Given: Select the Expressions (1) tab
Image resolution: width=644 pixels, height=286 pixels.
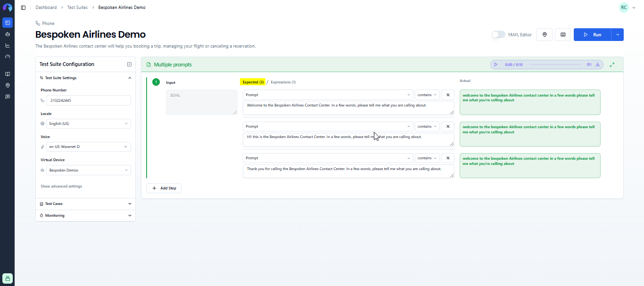Looking at the screenshot, I should (283, 82).
